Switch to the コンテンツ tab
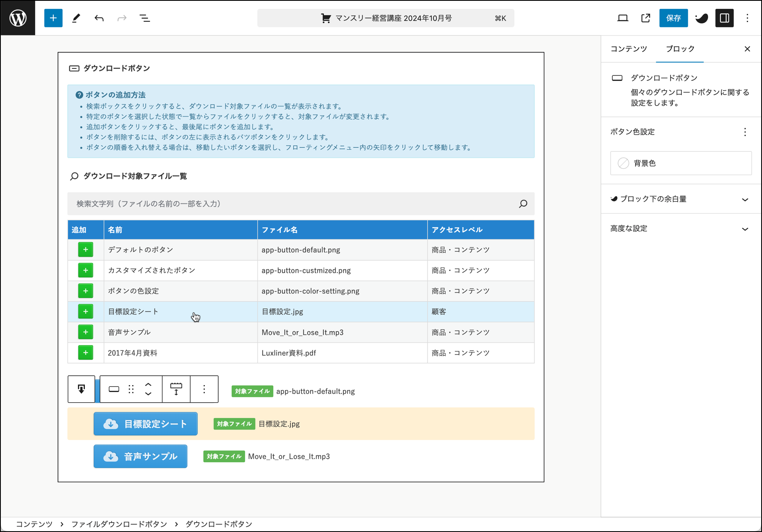Viewport: 762px width, 532px height. click(x=628, y=49)
